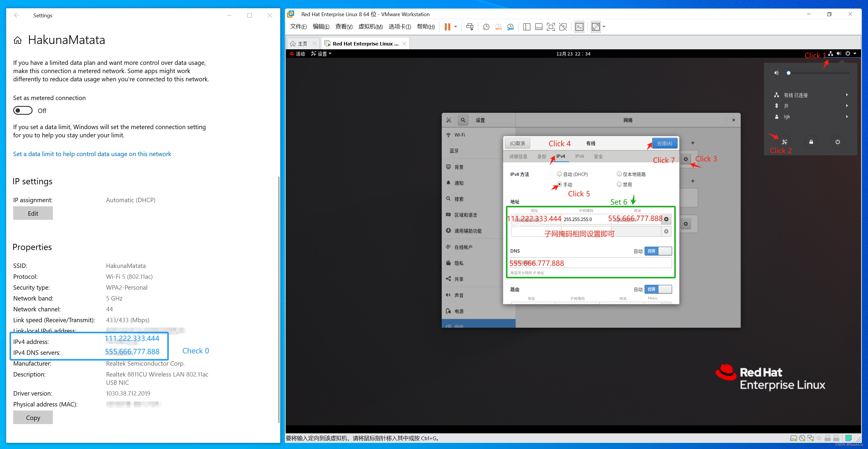Switch to the 安全 tab
Viewport: 868px width, 449px height.
(598, 156)
